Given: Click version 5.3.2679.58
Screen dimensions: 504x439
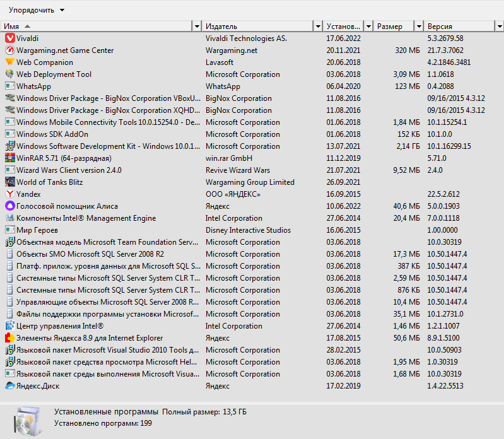Looking at the screenshot, I should tap(445, 38).
